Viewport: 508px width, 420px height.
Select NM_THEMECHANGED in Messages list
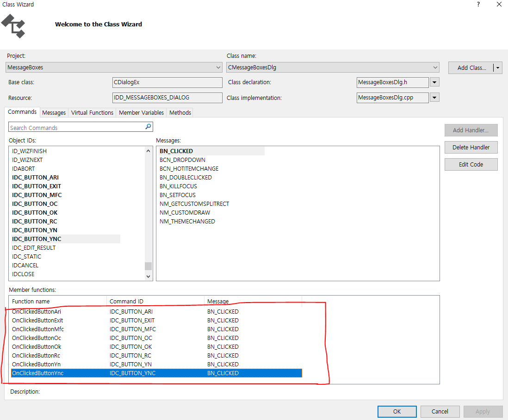187,221
